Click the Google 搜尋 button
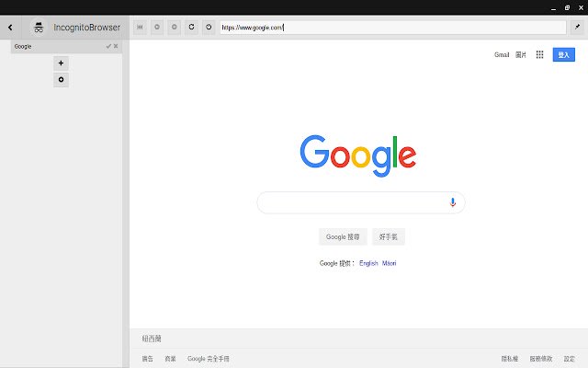This screenshot has height=368, width=588. 343,237
